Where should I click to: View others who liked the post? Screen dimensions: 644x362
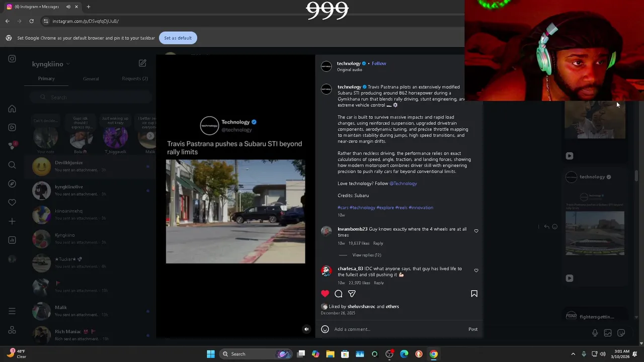pyautogui.click(x=392, y=307)
